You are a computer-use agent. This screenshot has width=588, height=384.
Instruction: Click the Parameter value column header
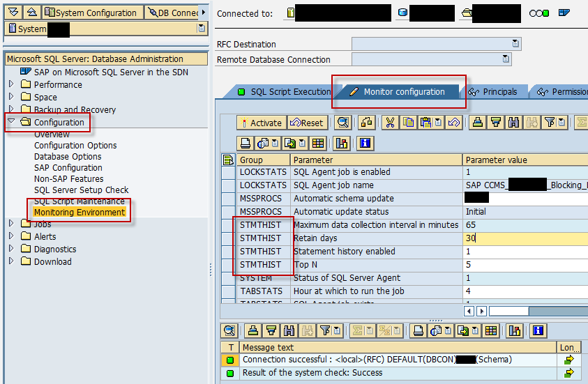(525, 160)
